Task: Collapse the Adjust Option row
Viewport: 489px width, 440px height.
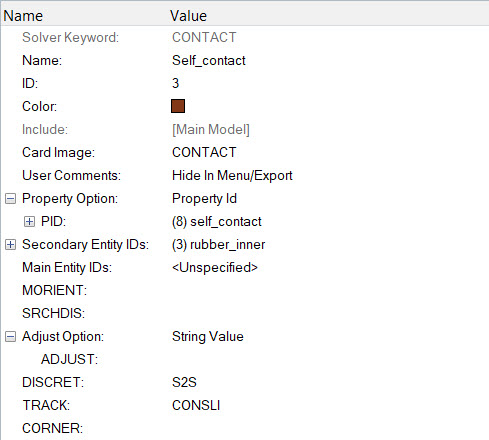Action: point(10,337)
